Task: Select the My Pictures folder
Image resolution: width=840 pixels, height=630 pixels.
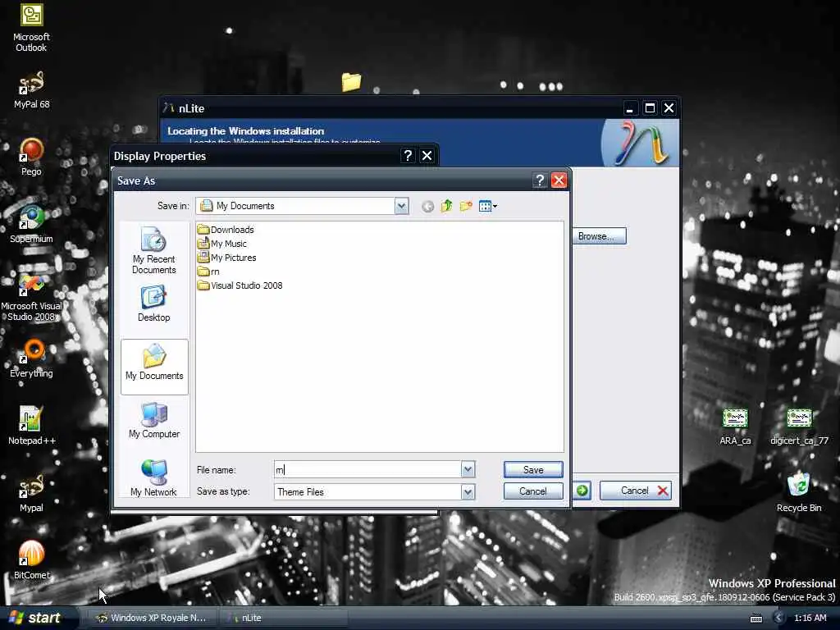Action: [226, 258]
